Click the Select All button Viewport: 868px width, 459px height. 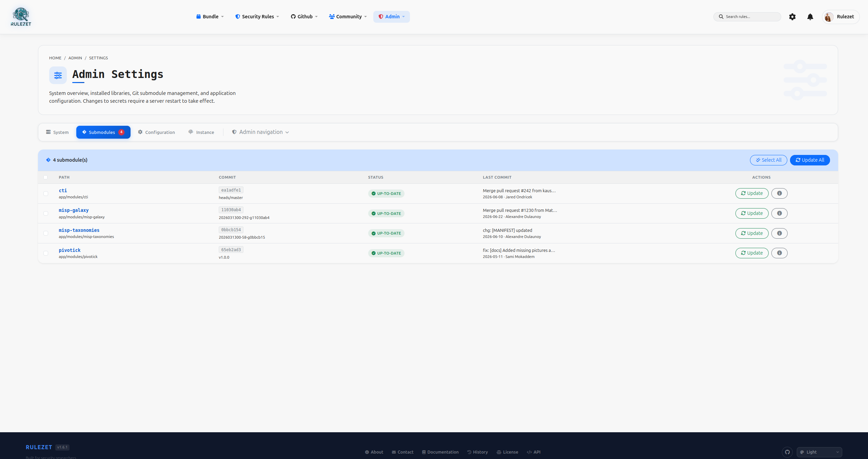click(769, 160)
